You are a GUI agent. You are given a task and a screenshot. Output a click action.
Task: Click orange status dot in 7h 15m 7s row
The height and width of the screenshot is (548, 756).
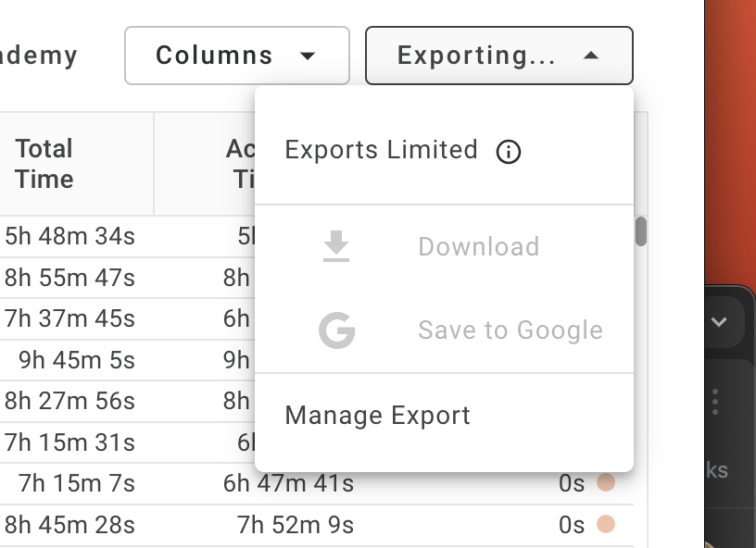pos(606,482)
